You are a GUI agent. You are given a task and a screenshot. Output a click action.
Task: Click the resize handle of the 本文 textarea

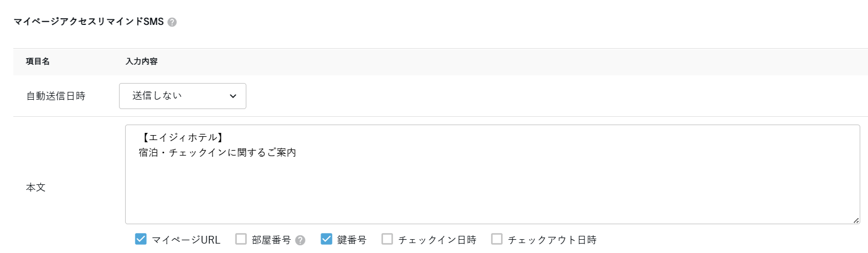(856, 220)
